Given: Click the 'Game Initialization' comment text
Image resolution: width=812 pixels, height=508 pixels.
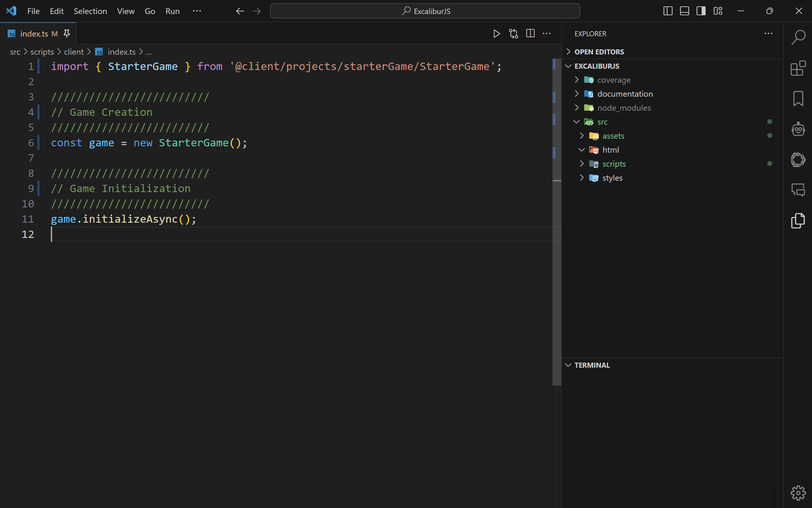Looking at the screenshot, I should [x=130, y=189].
